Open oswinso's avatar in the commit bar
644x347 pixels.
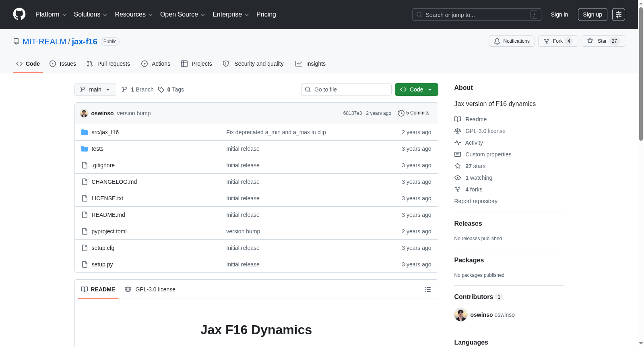84,113
